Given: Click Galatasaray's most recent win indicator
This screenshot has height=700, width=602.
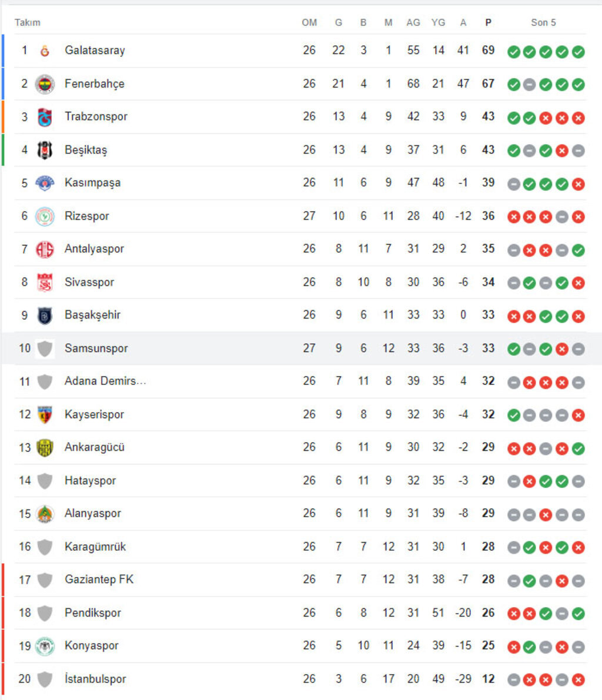Looking at the screenshot, I should [578, 51].
